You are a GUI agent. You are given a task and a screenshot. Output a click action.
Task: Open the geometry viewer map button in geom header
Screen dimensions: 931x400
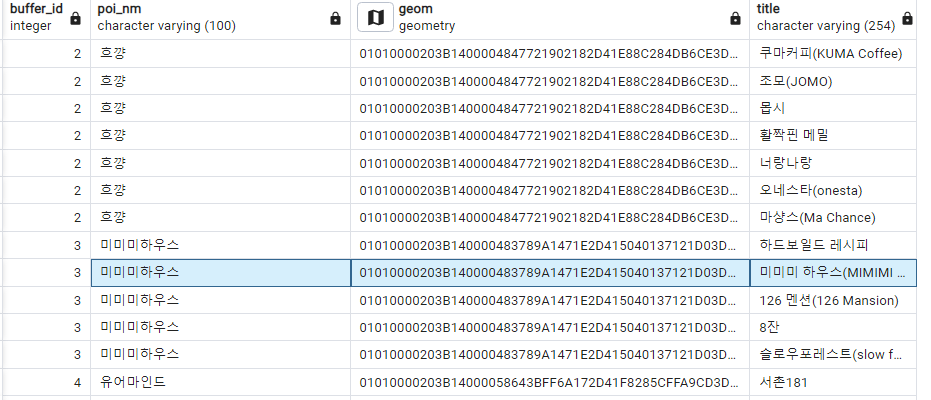375,18
